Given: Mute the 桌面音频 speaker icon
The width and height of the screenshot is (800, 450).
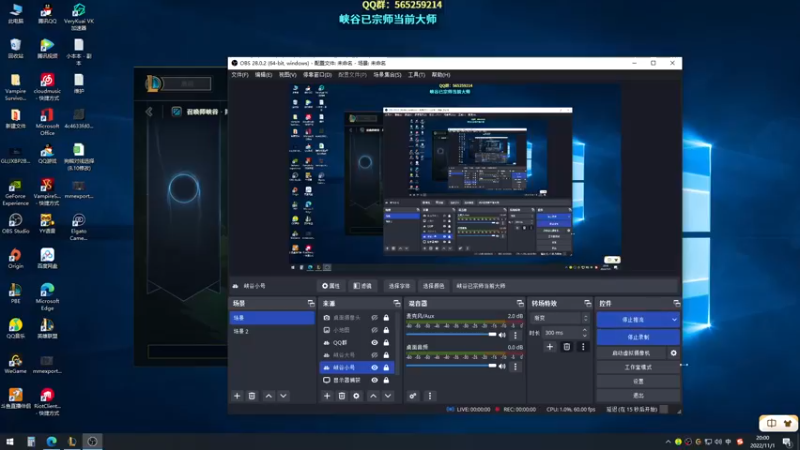Looking at the screenshot, I should (502, 366).
